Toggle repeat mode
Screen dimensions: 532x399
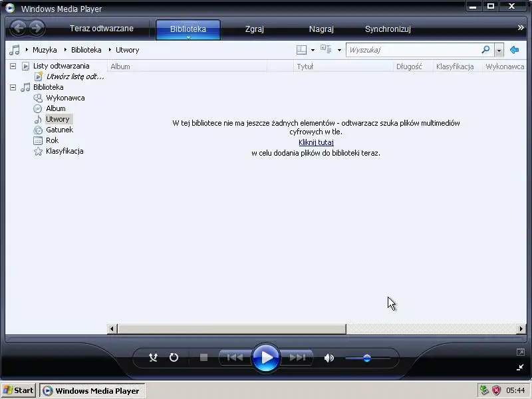pyautogui.click(x=174, y=357)
